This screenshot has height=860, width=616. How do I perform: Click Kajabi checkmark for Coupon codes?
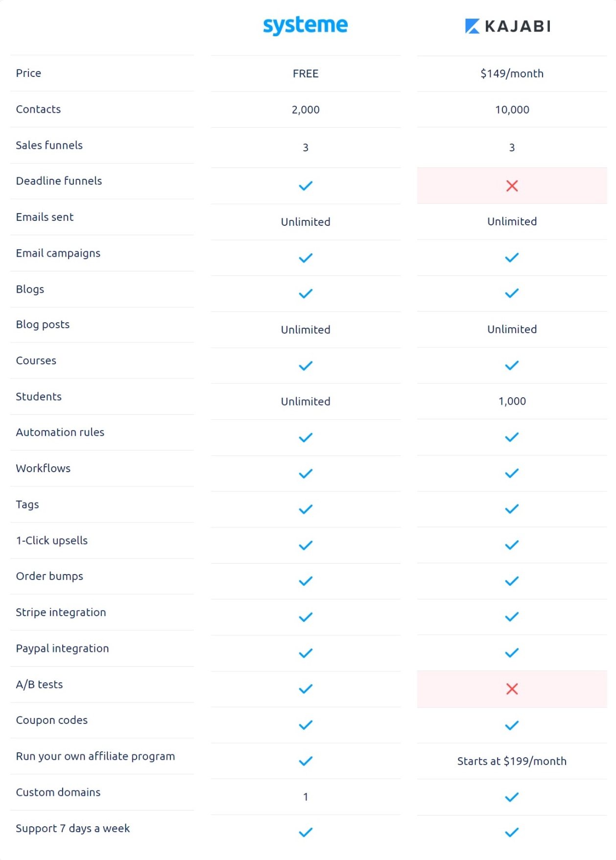tap(512, 725)
